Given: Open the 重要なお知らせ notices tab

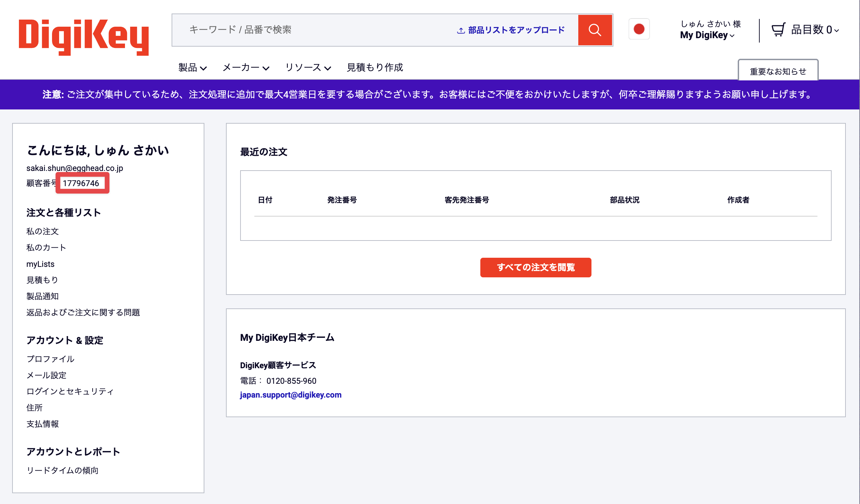Looking at the screenshot, I should click(x=778, y=71).
